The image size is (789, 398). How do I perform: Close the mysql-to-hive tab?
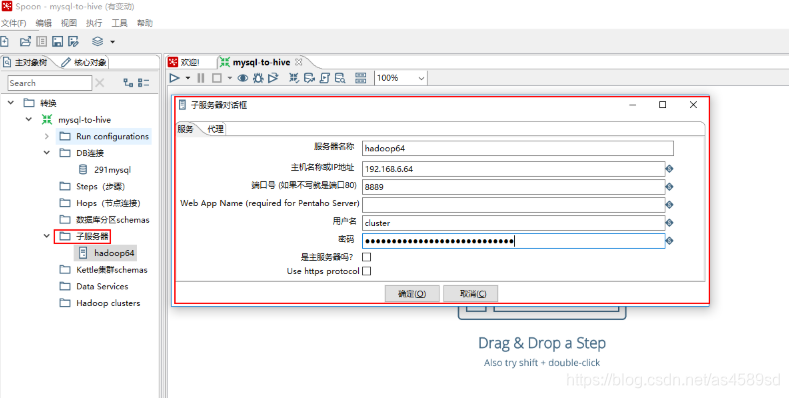[298, 62]
